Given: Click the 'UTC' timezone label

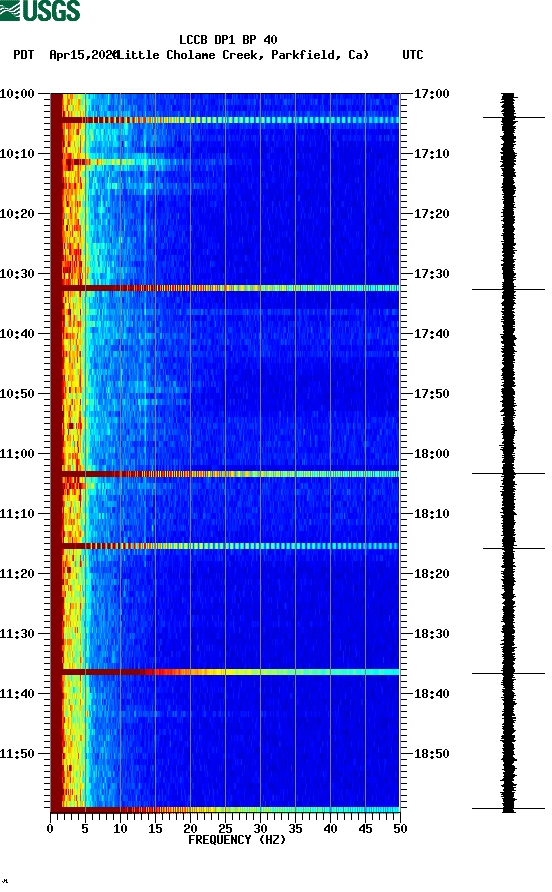Looking at the screenshot, I should pos(413,55).
